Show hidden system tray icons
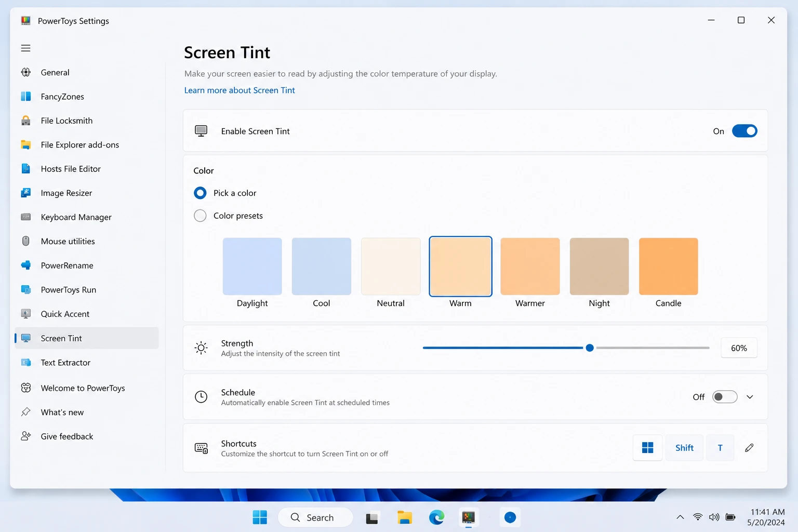The height and width of the screenshot is (532, 798). click(x=680, y=517)
